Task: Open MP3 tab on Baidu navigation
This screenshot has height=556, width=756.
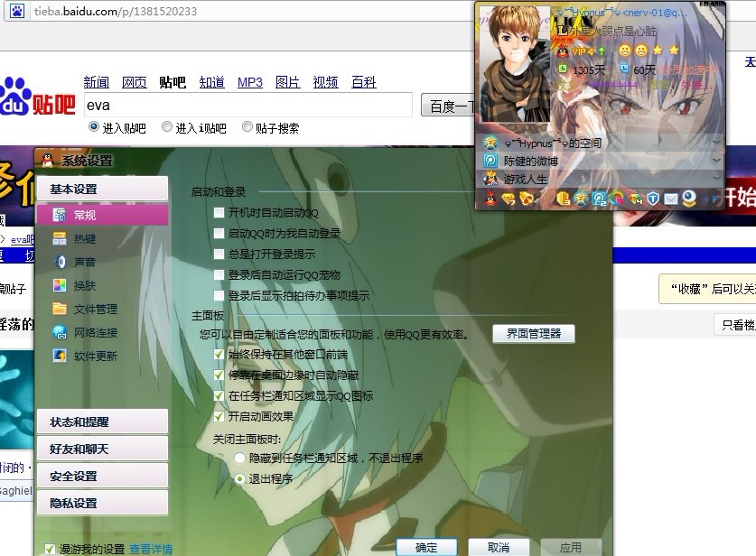Action: 250,82
